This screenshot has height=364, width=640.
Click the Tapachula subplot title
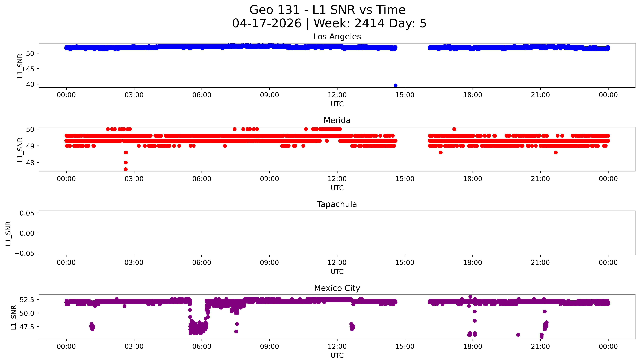click(x=337, y=204)
